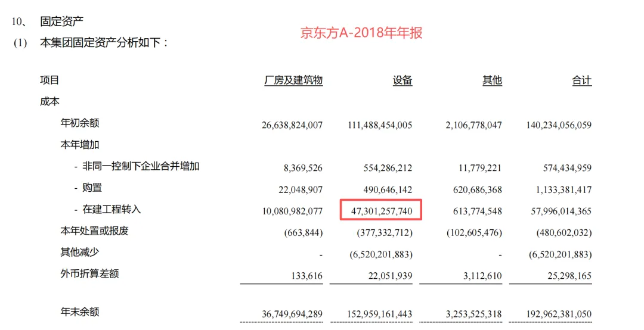Select value 2,106,778,047 in 年初余额 row
This screenshot has width=644, height=330.
pyautogui.click(x=473, y=124)
